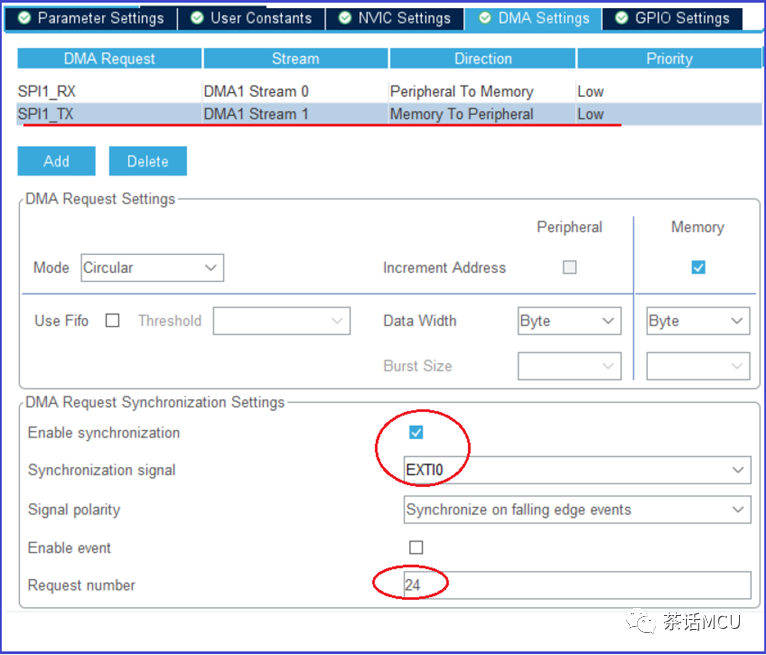
Task: Sort by the DMA Request column header
Action: pyautogui.click(x=109, y=59)
